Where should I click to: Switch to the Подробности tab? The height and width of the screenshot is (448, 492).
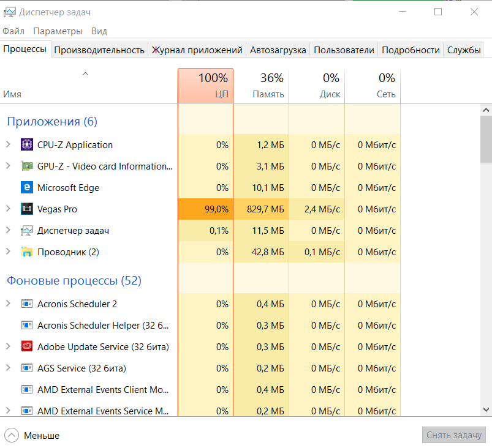411,50
